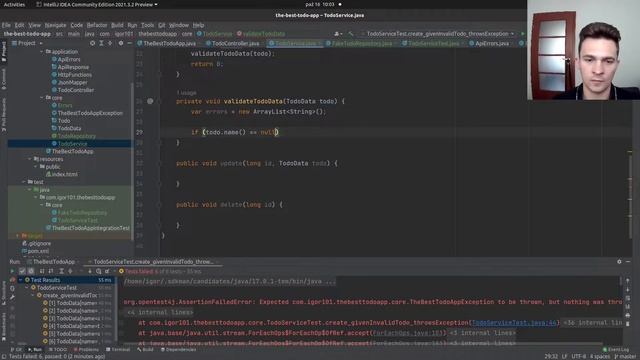Collapse the Test Results root node

[x=21, y=280]
